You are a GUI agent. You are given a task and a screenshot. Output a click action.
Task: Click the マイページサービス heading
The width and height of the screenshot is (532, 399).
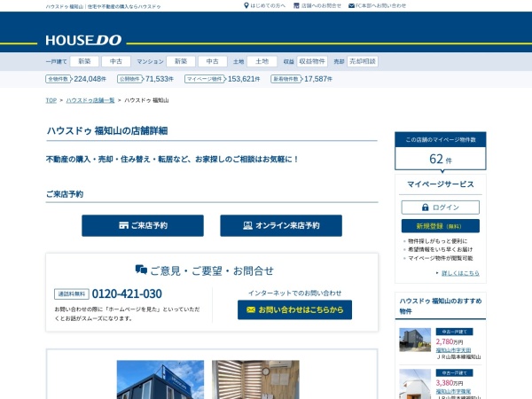pyautogui.click(x=441, y=184)
